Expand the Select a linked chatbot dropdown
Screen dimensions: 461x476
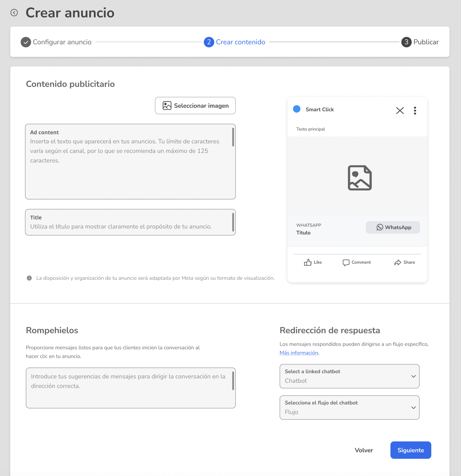tap(349, 376)
